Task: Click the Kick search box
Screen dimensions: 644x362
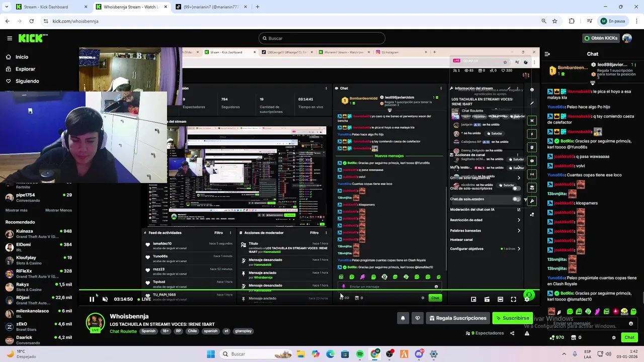Action: click(x=322, y=38)
